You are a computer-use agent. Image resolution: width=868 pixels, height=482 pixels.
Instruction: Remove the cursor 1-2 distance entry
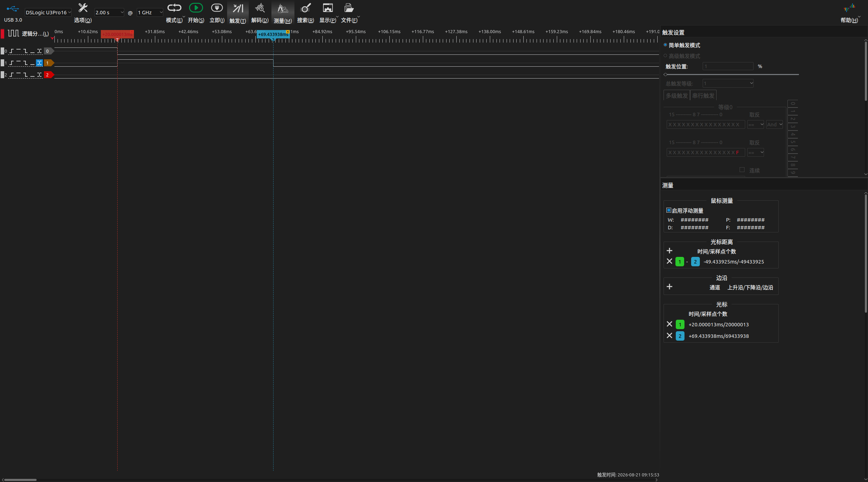pyautogui.click(x=669, y=261)
